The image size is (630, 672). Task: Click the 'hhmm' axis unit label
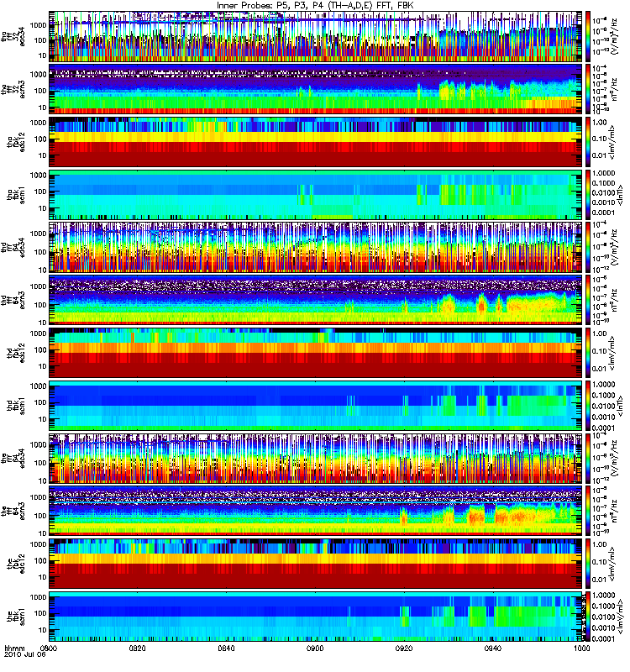click(14, 648)
